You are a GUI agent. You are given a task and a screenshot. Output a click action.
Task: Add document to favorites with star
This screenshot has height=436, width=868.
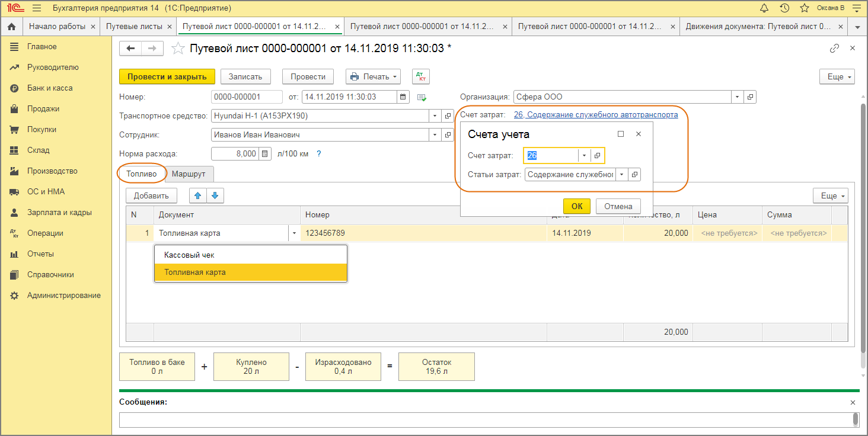tap(178, 49)
